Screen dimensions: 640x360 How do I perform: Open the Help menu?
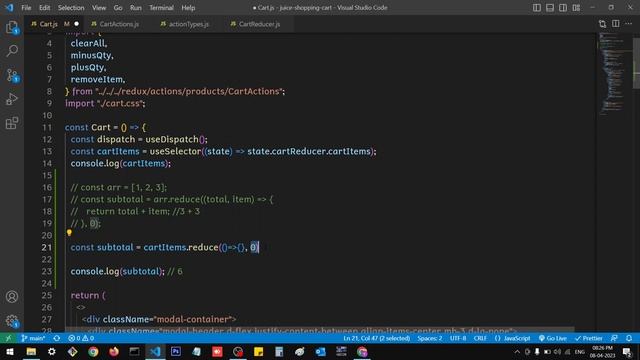(x=188, y=8)
